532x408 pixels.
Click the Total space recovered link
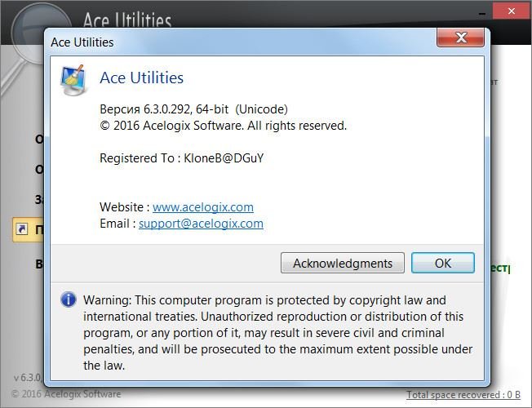coord(463,395)
